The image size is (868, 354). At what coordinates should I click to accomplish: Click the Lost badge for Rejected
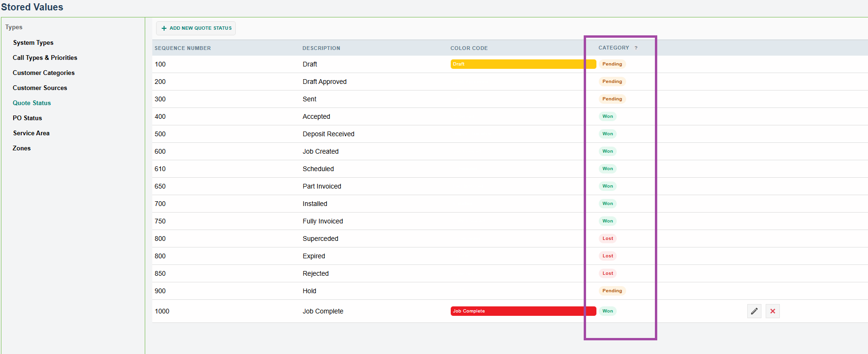pos(608,273)
